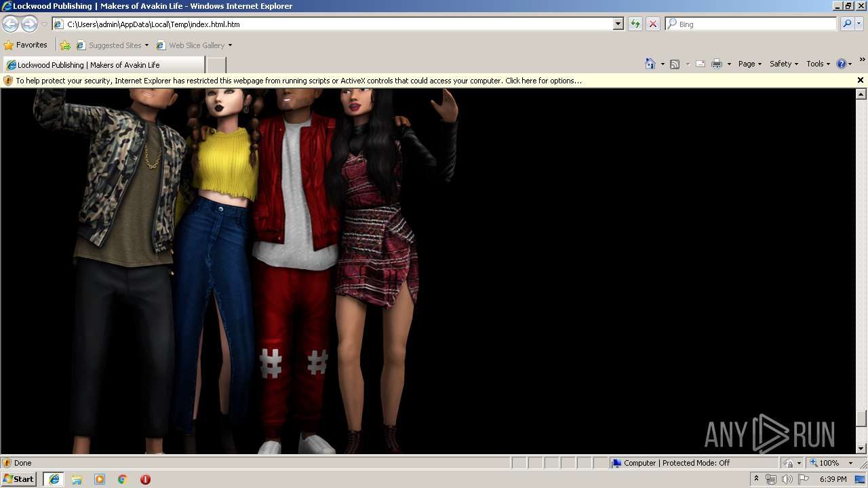868x488 pixels.
Task: Select the Lockwood Publishing tab
Action: pyautogui.click(x=104, y=65)
